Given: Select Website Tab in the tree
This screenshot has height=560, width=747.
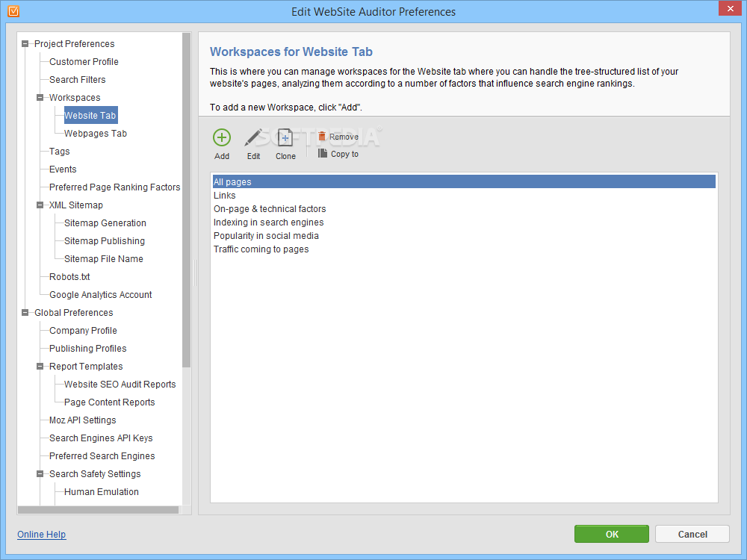Looking at the screenshot, I should point(90,115).
